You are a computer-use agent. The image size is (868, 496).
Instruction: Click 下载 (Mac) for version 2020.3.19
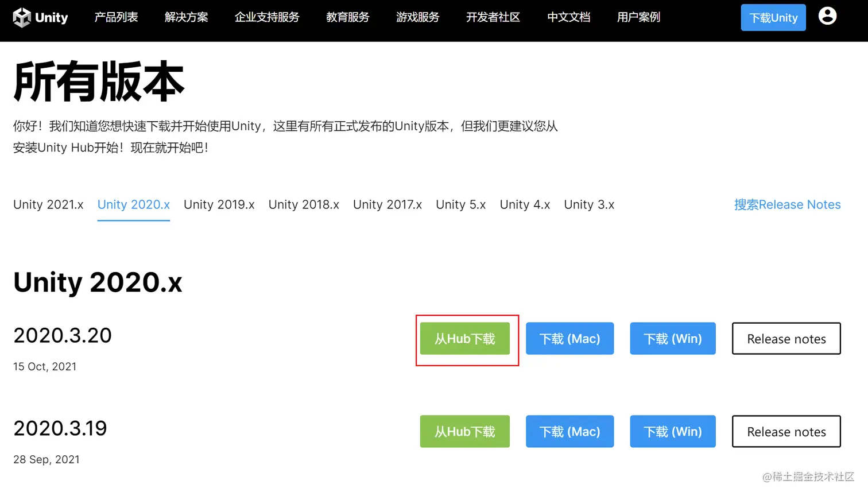pyautogui.click(x=570, y=432)
